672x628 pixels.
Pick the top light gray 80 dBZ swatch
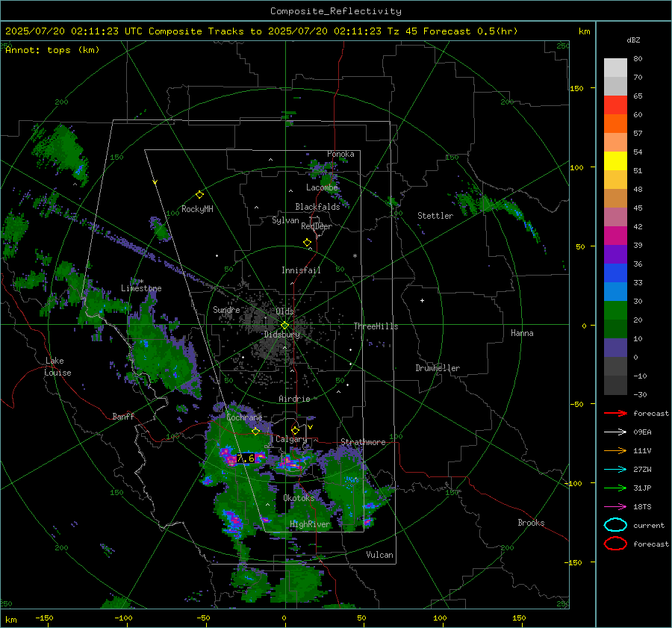[x=615, y=67]
